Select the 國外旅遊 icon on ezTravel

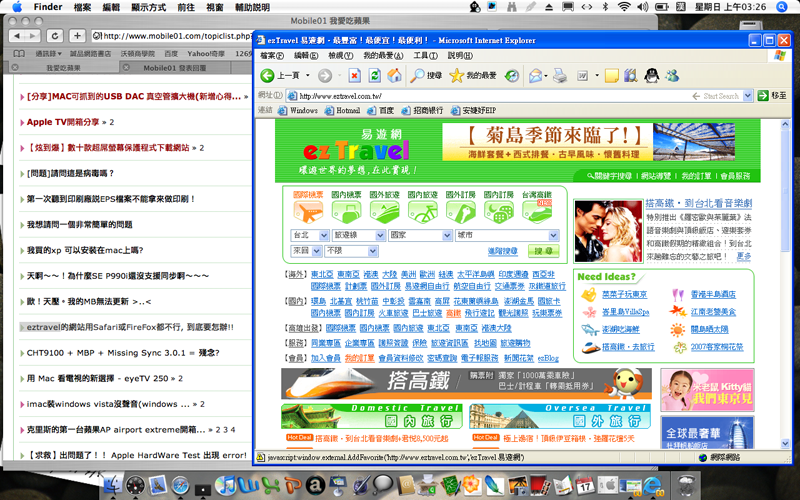(x=384, y=212)
